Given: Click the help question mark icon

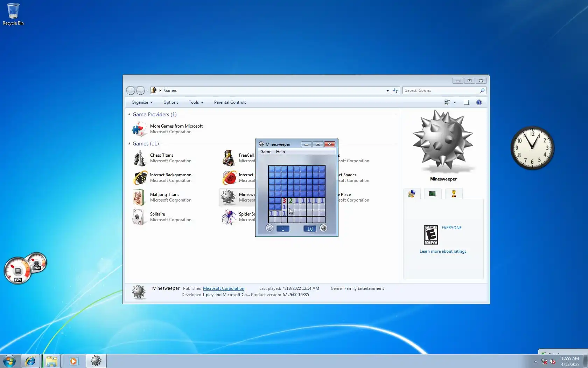Looking at the screenshot, I should (x=479, y=102).
